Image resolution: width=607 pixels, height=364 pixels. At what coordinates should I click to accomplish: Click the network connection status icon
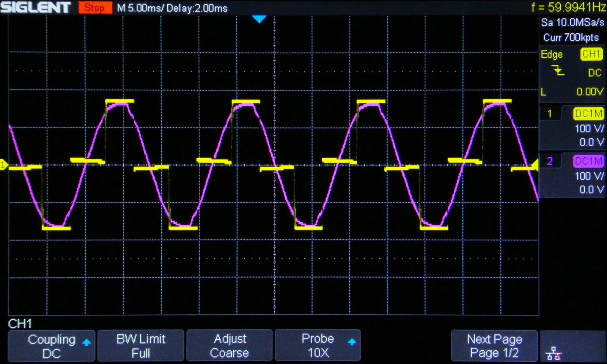(554, 353)
